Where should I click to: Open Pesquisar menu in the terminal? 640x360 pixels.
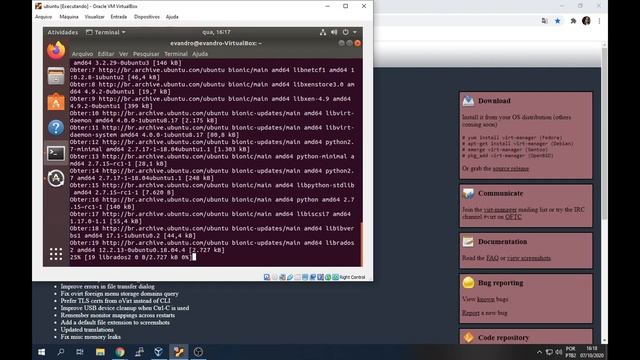coord(146,54)
